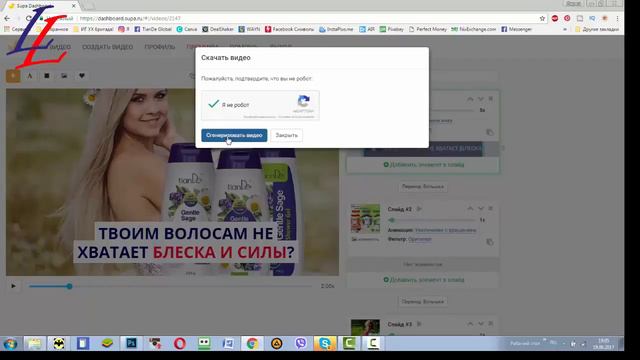Image resolution: width=640 pixels, height=360 pixels.
Task: Delete Слайд #2 with its X icon
Action: (491, 209)
